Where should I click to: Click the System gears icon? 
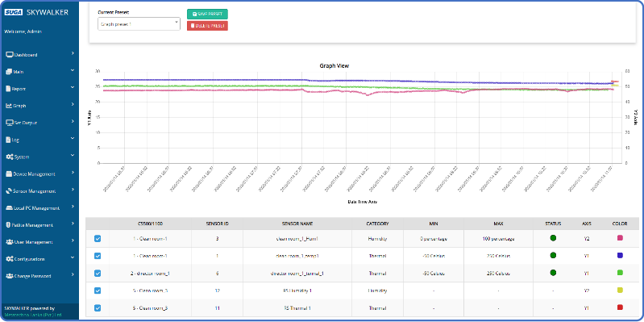click(x=10, y=157)
